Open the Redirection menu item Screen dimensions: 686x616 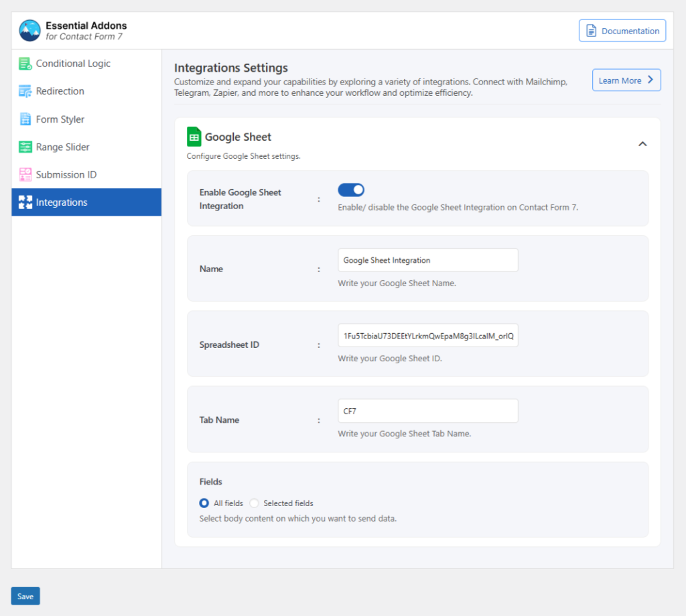86,91
